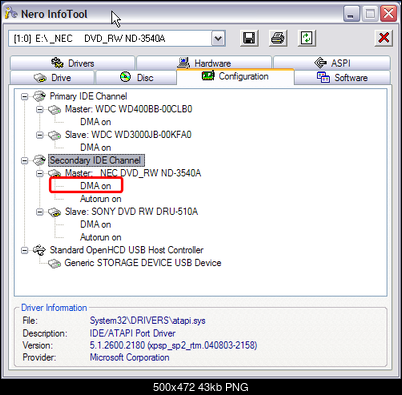This screenshot has height=395, width=402.
Task: Collapse the Master WDC WD400BB node
Action: (x=40, y=109)
